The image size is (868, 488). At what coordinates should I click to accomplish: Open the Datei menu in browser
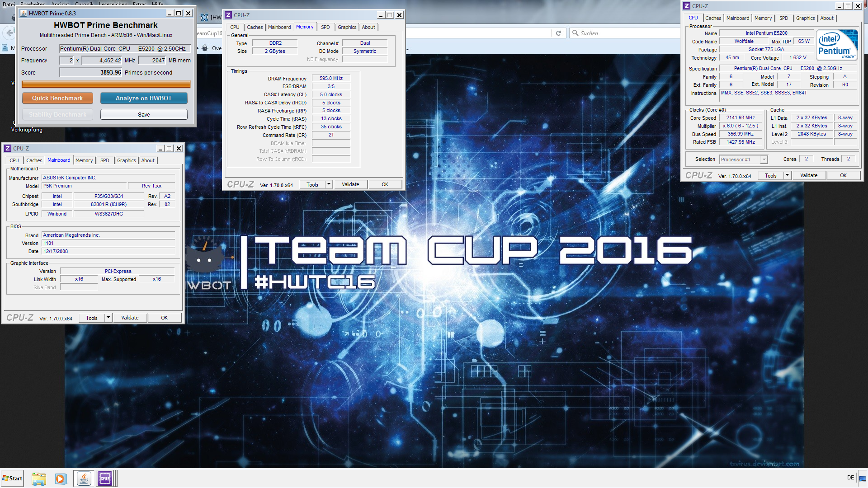pos(9,4)
